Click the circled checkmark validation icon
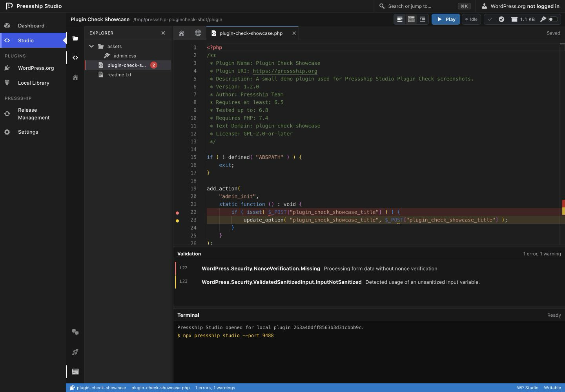 501,19
